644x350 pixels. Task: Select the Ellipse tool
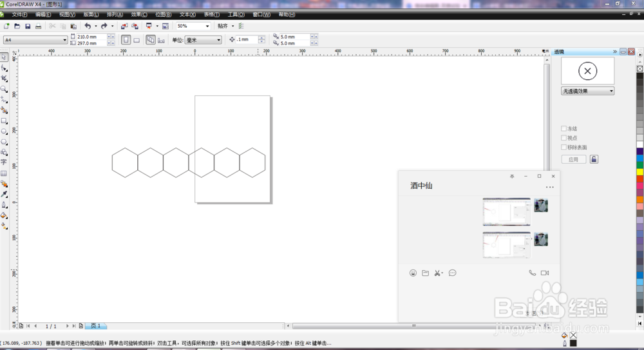(x=4, y=131)
